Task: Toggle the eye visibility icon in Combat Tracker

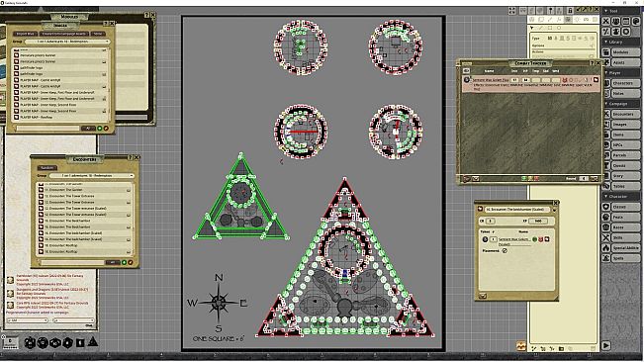Action: click(466, 70)
